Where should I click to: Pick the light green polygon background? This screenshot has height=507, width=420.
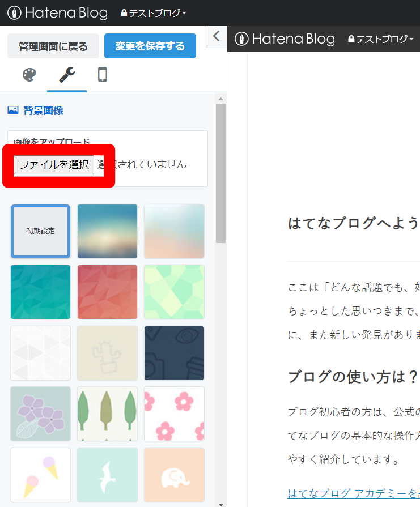(174, 292)
